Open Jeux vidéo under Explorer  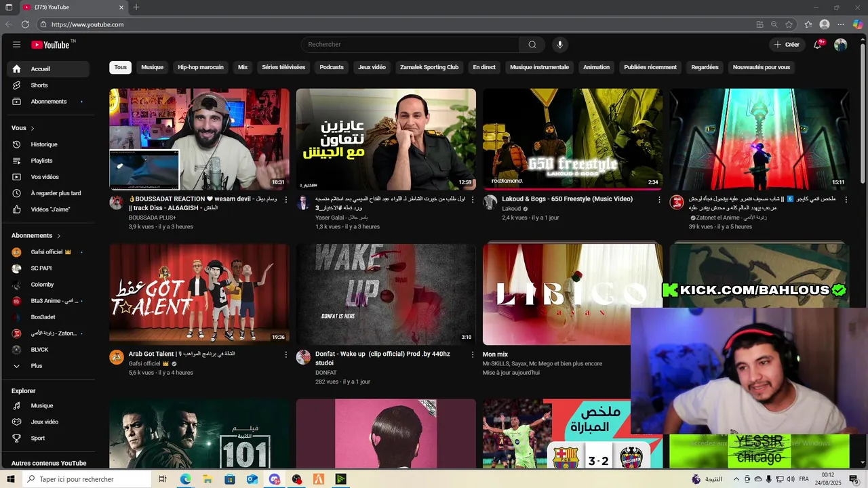click(48, 422)
